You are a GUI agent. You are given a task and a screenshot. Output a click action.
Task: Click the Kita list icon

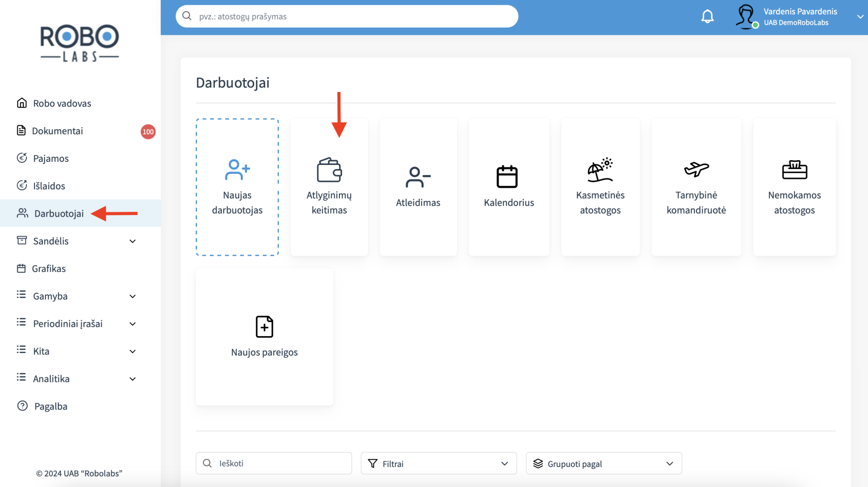point(21,350)
